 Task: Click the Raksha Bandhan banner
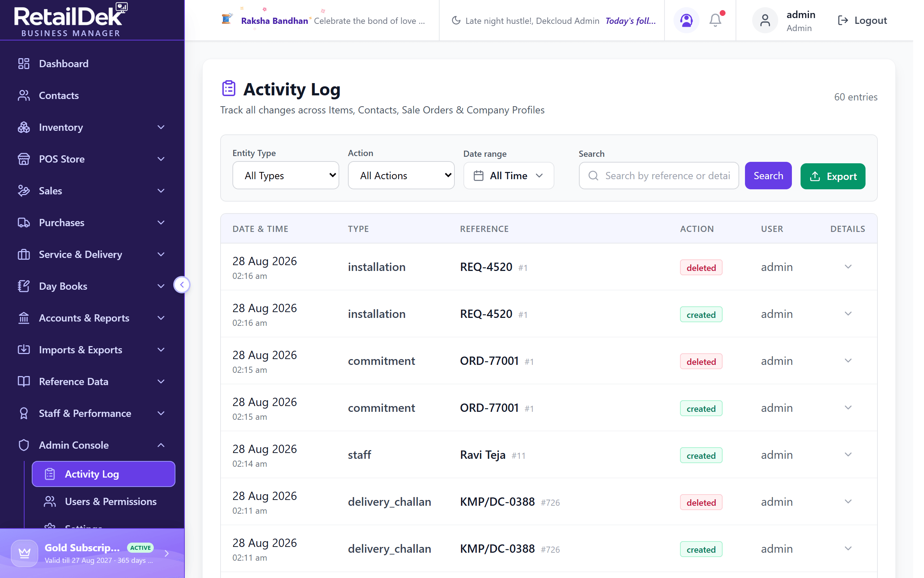[x=323, y=20]
